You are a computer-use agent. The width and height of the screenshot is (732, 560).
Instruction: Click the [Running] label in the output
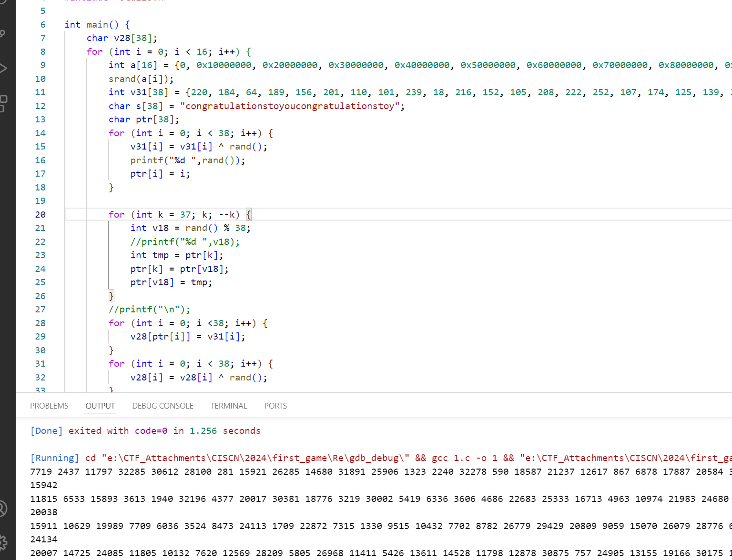point(54,458)
